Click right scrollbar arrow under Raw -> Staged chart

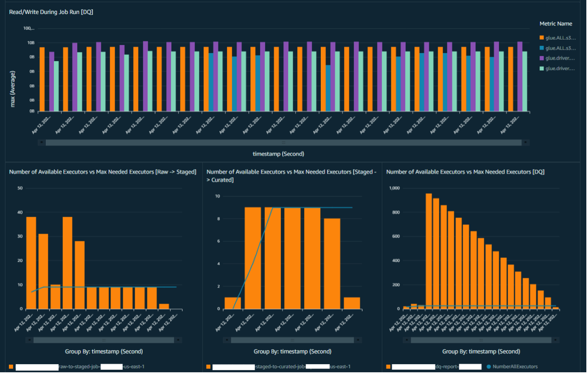coord(178,340)
